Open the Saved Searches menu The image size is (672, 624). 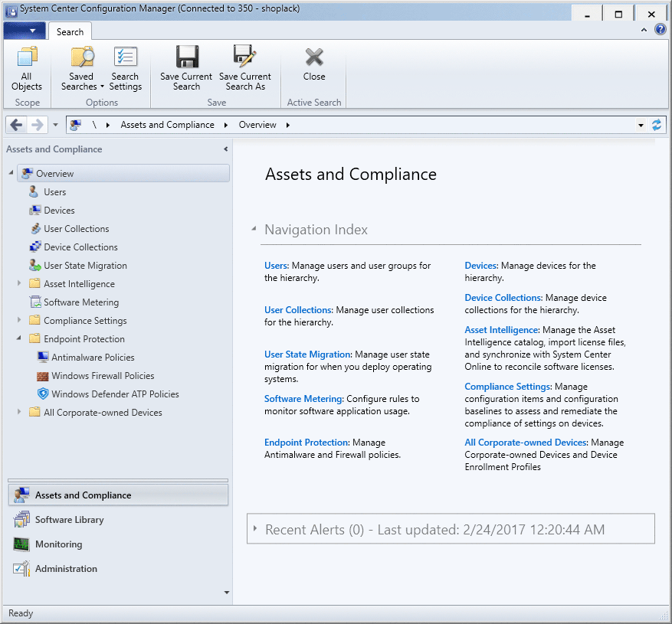[x=82, y=68]
